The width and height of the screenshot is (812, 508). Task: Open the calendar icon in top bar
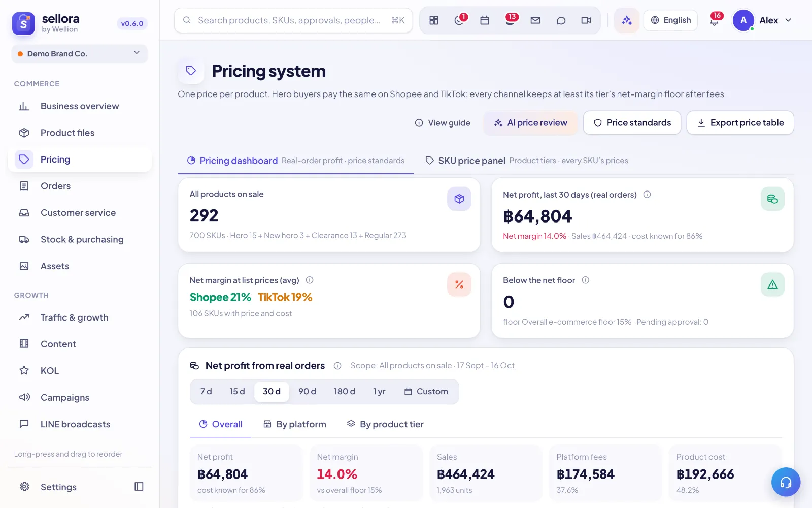[485, 20]
